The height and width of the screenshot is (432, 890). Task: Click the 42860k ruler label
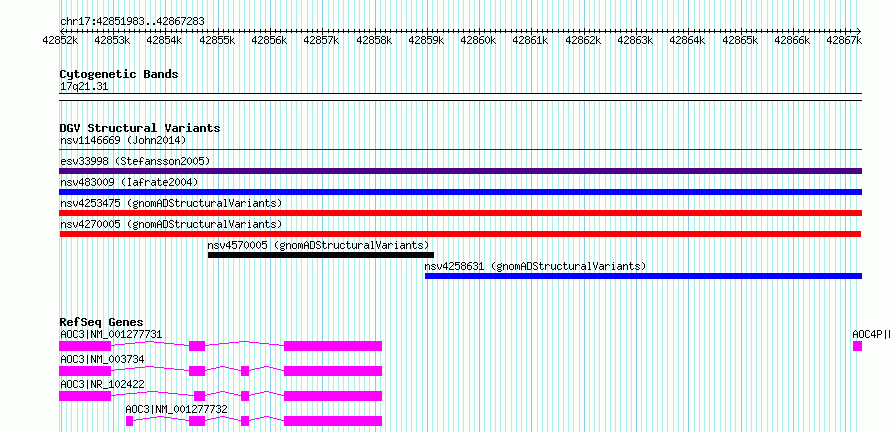(x=478, y=40)
